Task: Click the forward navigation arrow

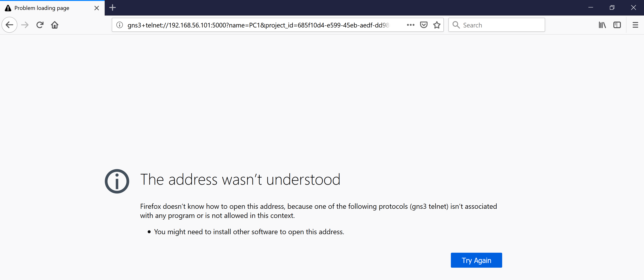Action: [x=24, y=25]
